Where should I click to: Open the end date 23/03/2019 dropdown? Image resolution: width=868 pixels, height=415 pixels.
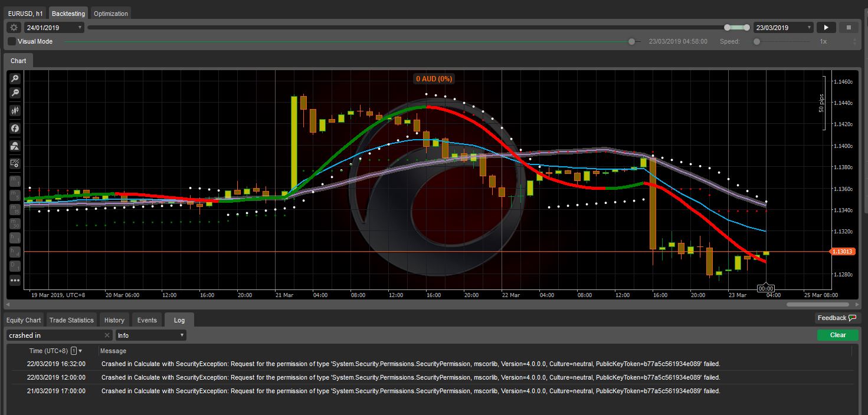point(784,27)
